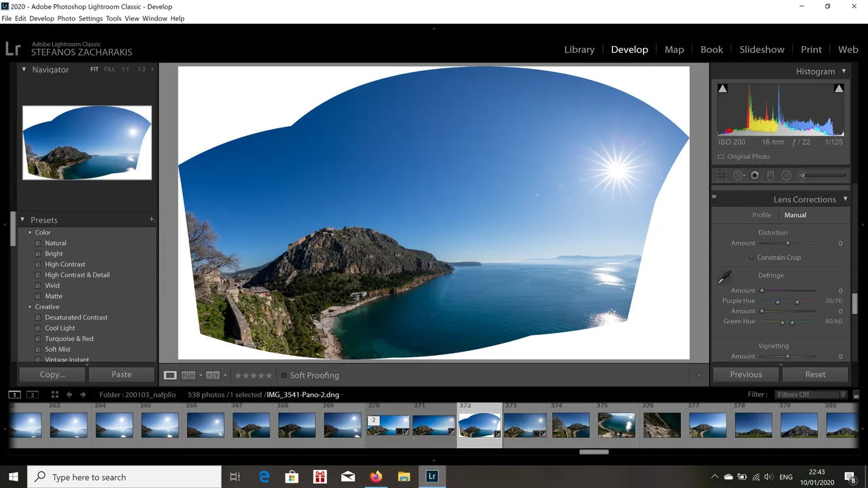
Task: Open Task View on taskbar
Action: click(x=235, y=476)
